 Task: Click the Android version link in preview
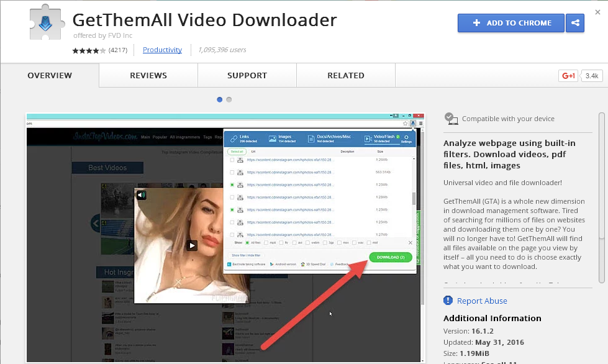pyautogui.click(x=283, y=265)
